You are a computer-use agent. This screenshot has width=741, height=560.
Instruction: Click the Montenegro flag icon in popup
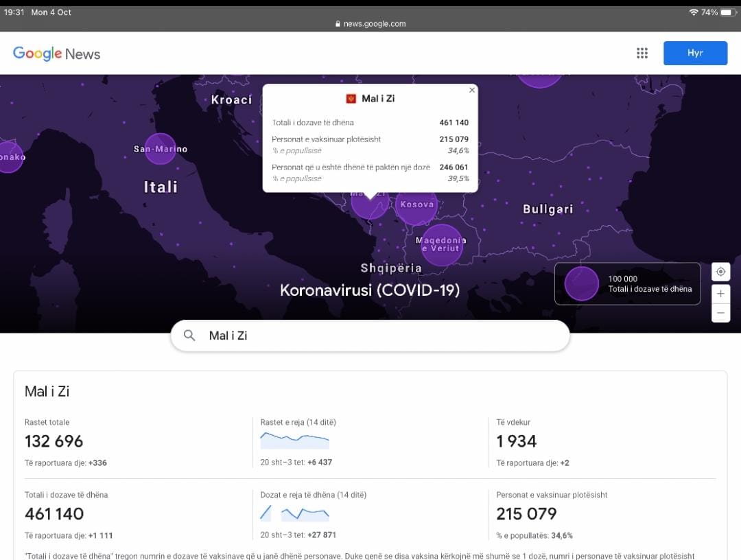351,99
